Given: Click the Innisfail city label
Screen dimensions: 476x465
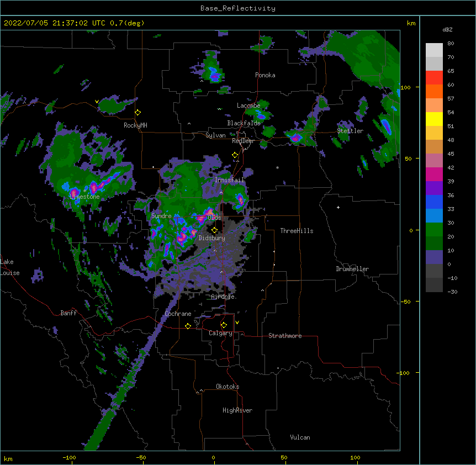Looking at the screenshot, I should 229,180.
